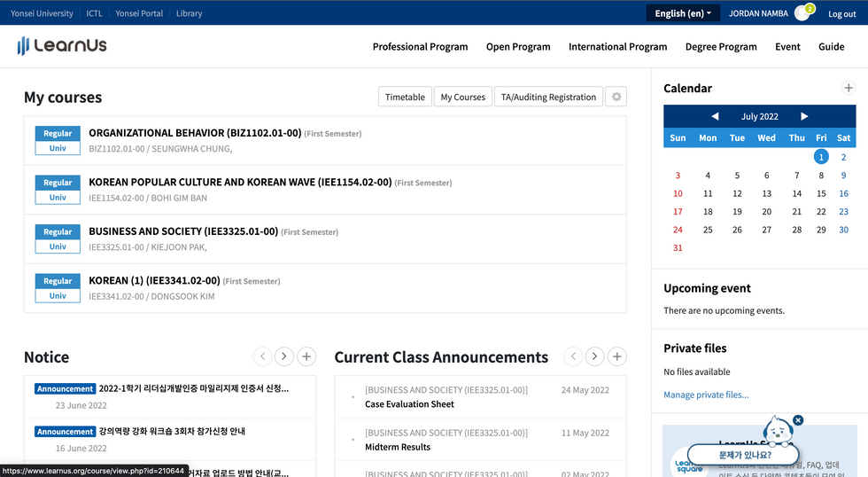Click the Calendar plus icon
The height and width of the screenshot is (477, 868).
pyautogui.click(x=849, y=88)
